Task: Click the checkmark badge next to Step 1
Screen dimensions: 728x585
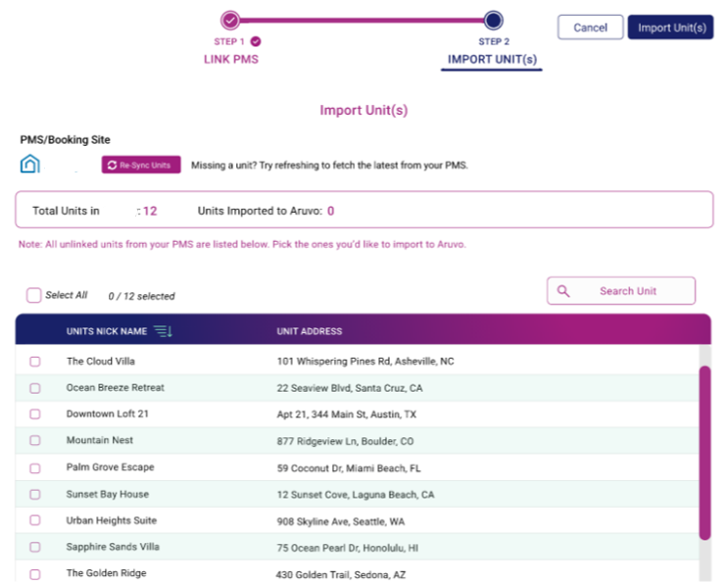Action: point(256,42)
